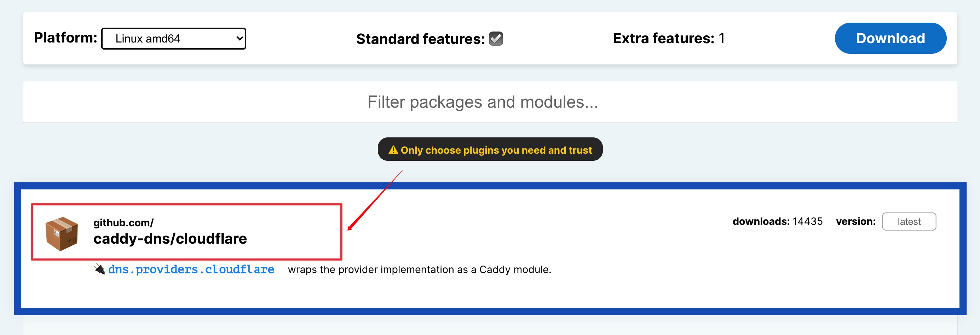Select the caddy-dns/cloudflare package name

(170, 239)
